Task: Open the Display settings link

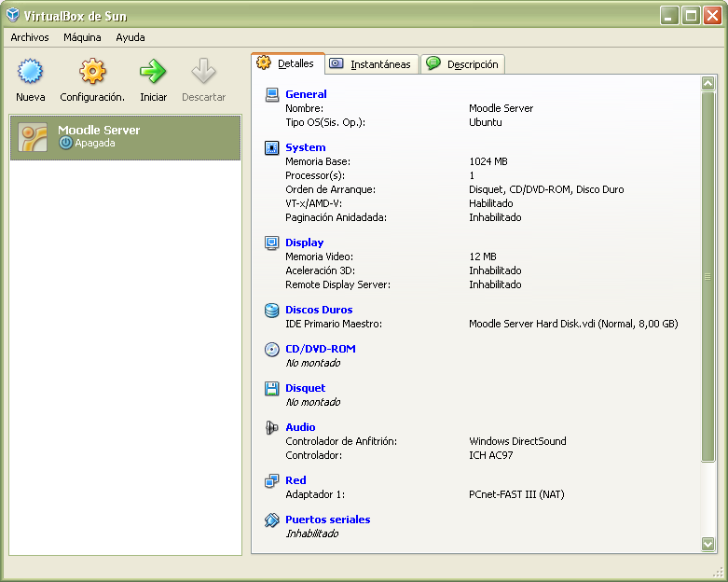Action: (x=305, y=242)
